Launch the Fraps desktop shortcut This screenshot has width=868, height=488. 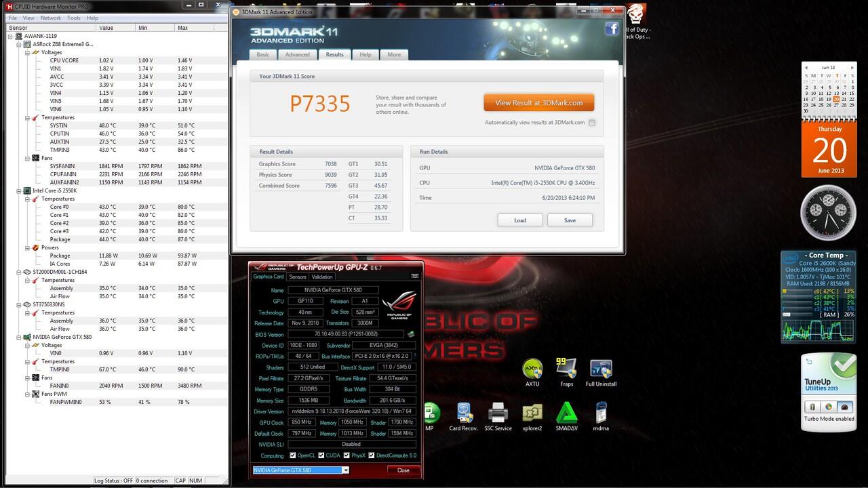(x=566, y=372)
